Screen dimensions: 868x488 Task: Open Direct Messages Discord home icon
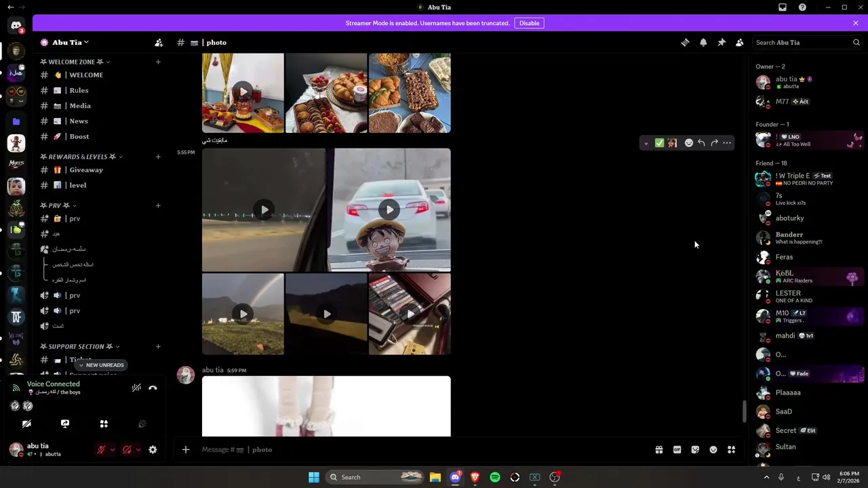[x=16, y=26]
